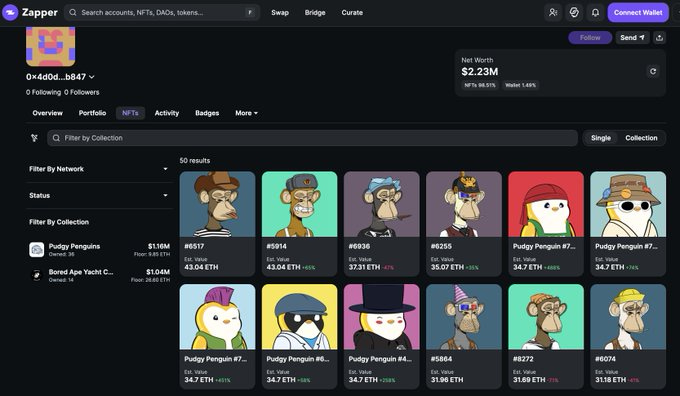Expand the Status filter section
680x396 pixels.
(x=99, y=195)
